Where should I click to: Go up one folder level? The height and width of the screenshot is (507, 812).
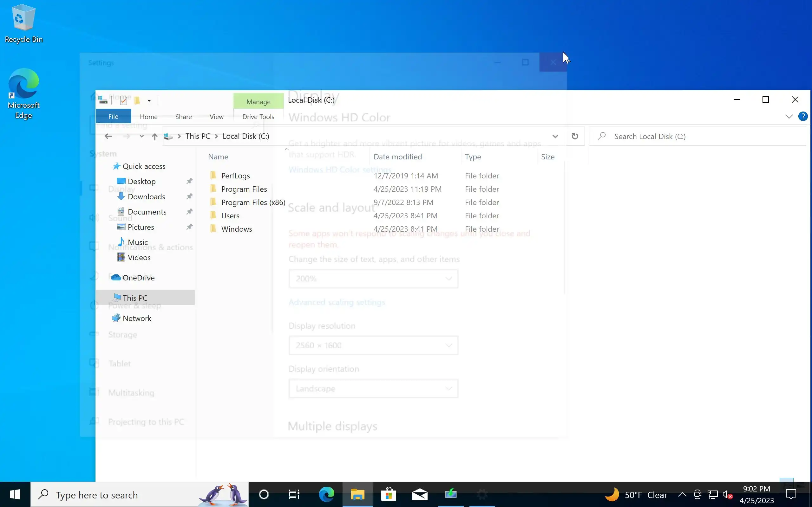point(154,137)
